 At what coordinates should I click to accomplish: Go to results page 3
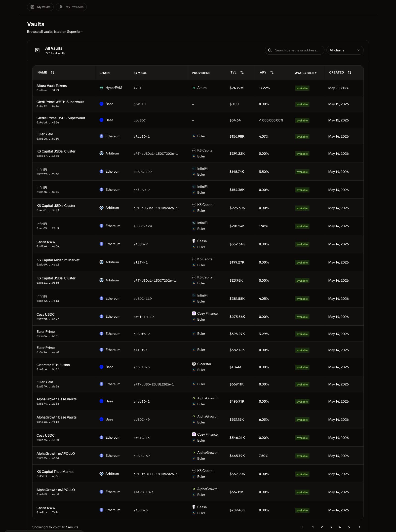(331, 527)
